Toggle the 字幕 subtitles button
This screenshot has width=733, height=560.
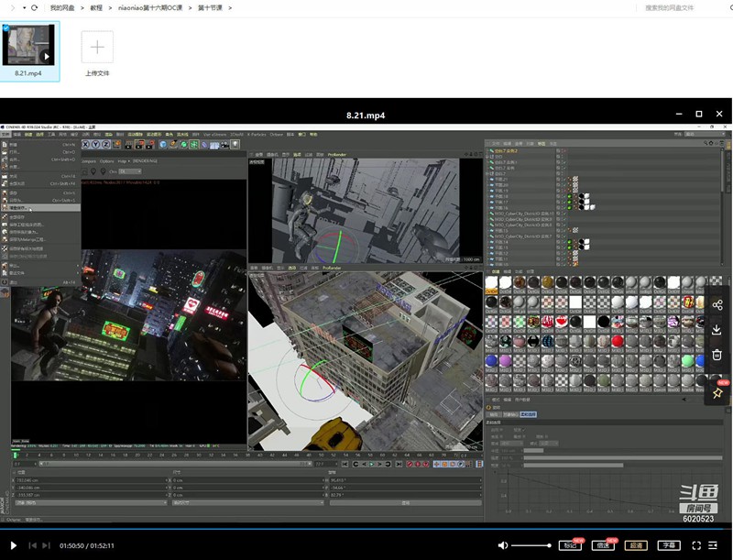(x=668, y=545)
